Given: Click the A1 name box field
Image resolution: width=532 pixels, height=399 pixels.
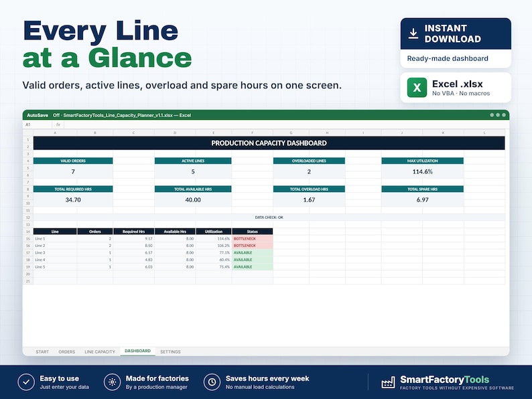Looking at the screenshot, I should pyautogui.click(x=38, y=125).
